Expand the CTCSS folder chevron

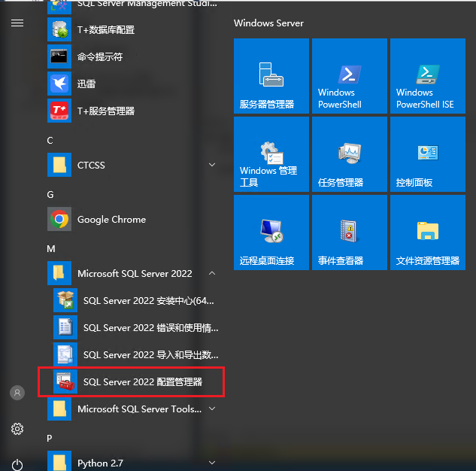(212, 165)
